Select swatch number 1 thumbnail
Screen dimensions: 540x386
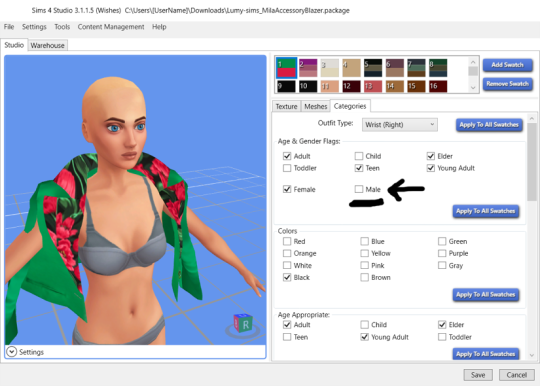[287, 67]
